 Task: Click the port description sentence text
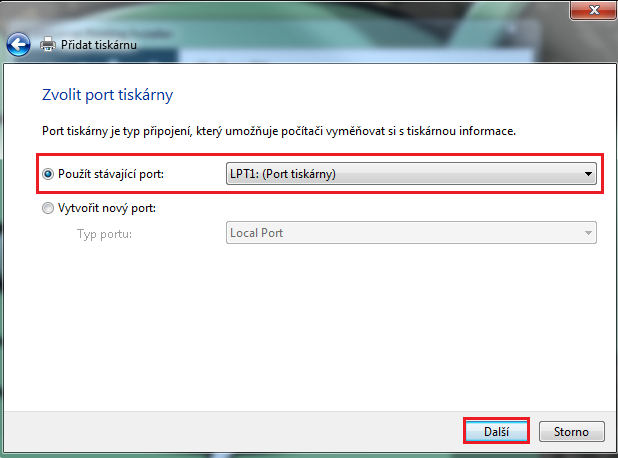279,131
